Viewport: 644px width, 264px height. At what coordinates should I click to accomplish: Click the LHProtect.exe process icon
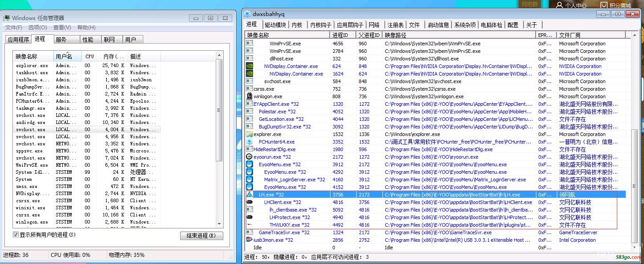tap(250, 217)
